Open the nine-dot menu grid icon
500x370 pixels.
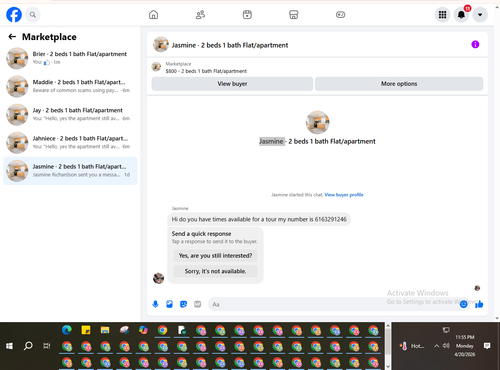(442, 15)
